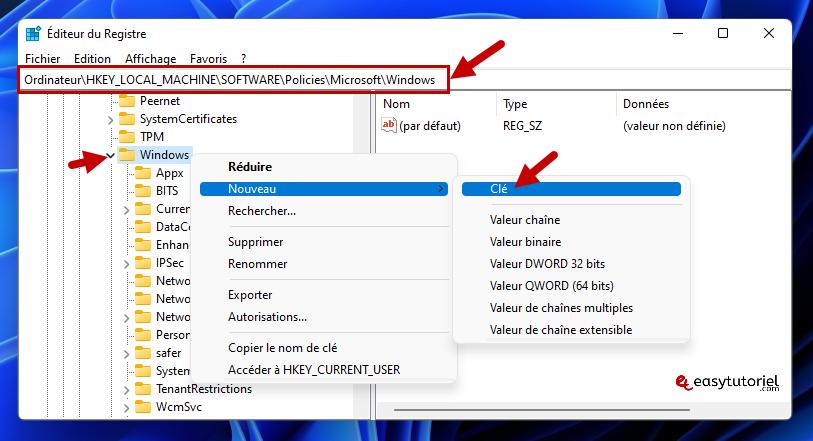This screenshot has height=441, width=813.
Task: Click the Appx folder icon
Action: click(143, 173)
